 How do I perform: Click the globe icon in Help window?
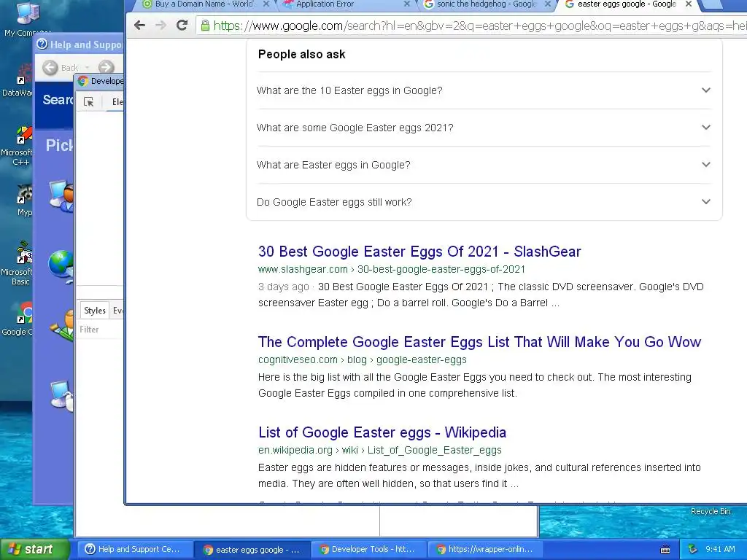click(61, 265)
